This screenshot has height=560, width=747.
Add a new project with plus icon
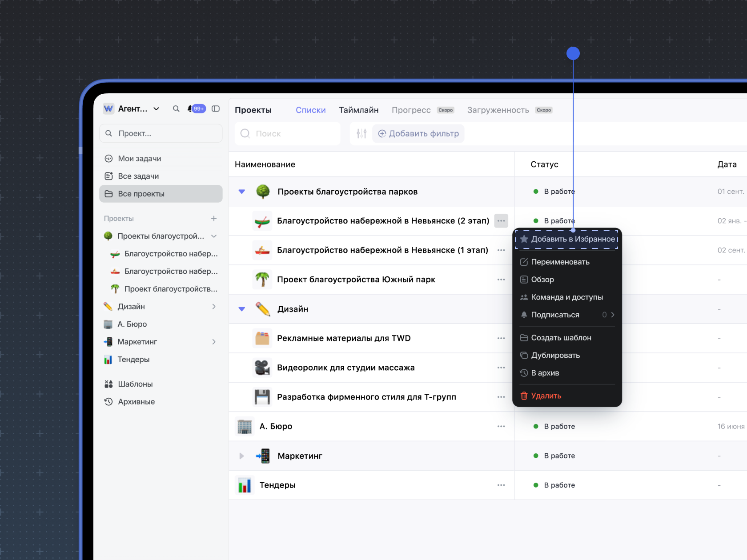214,219
